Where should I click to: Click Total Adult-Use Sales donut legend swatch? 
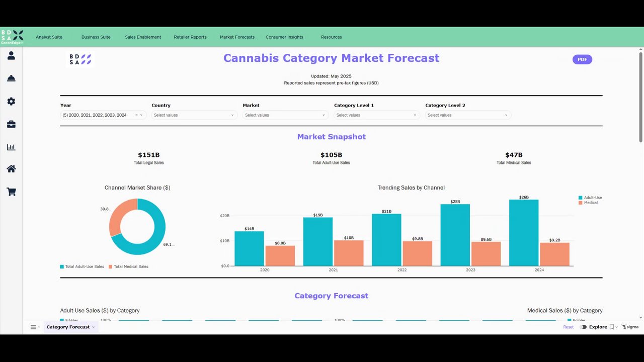pos(62,266)
